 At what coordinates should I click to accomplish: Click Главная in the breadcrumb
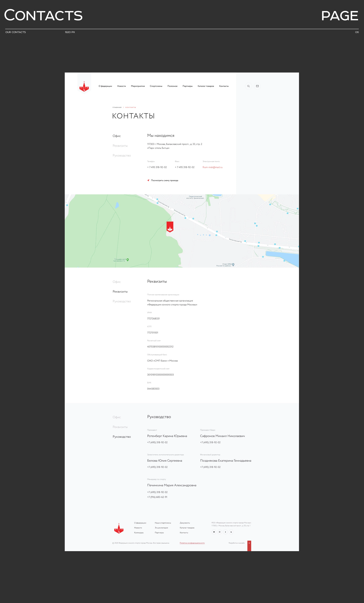coord(117,107)
